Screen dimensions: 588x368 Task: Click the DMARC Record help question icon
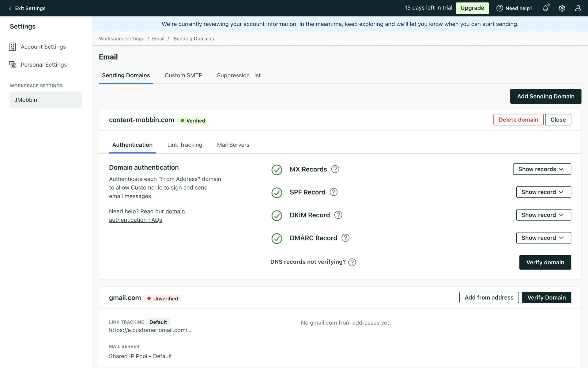tap(345, 238)
